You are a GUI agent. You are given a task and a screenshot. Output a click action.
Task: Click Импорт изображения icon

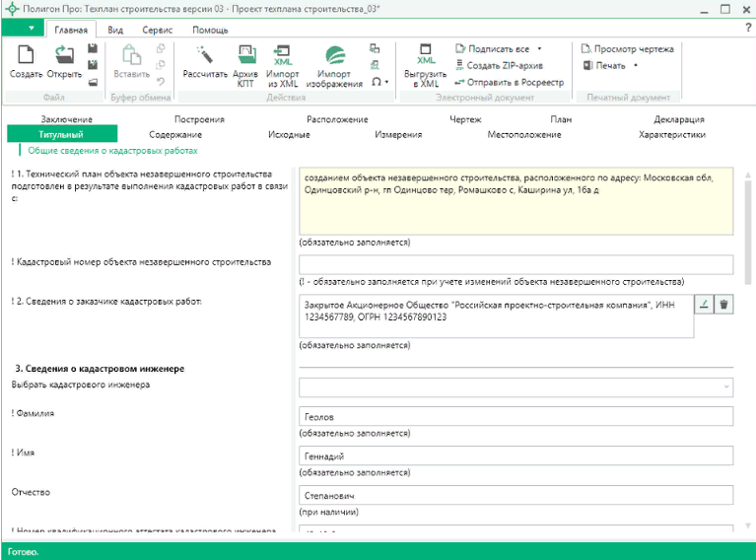(334, 56)
